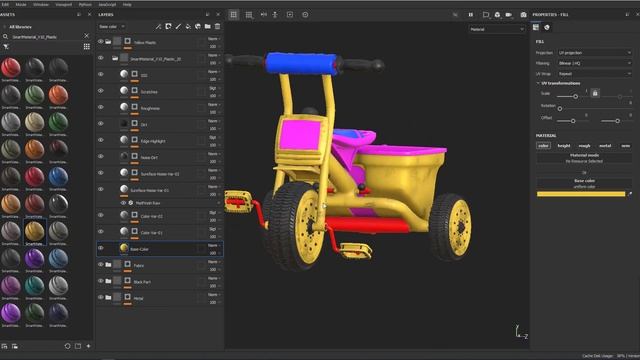Hide the Black Part folder layer
Viewport: 640px width, 360px height.
(100, 281)
